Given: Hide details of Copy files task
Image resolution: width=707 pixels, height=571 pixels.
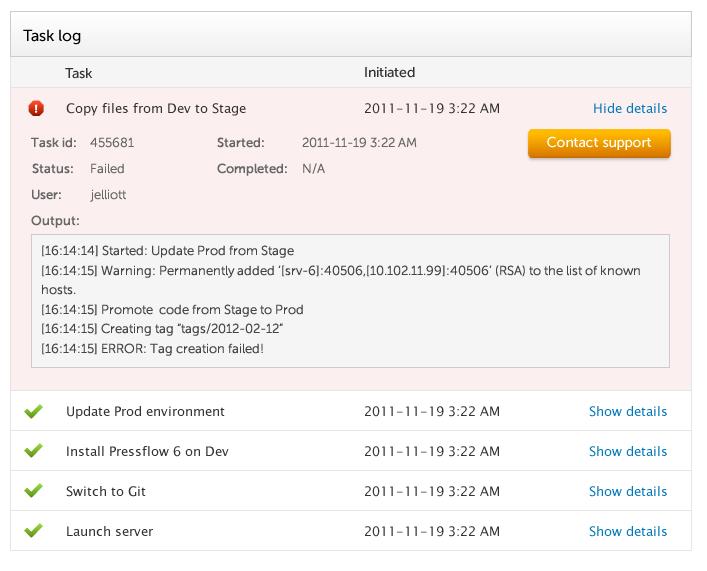Looking at the screenshot, I should (629, 108).
